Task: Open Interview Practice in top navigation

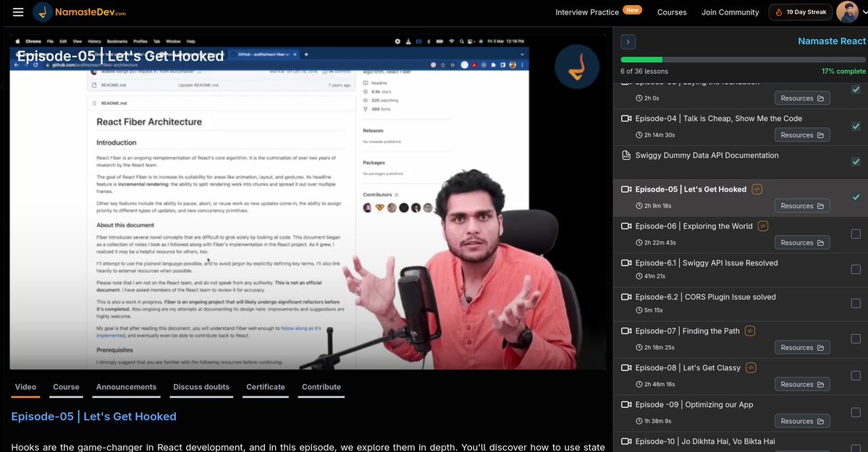Action: 587,12
